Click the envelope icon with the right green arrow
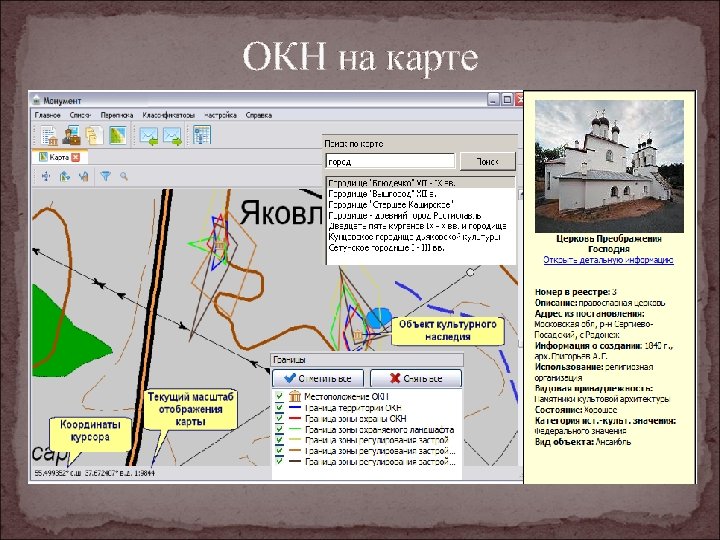The width and height of the screenshot is (720, 540). [173, 136]
